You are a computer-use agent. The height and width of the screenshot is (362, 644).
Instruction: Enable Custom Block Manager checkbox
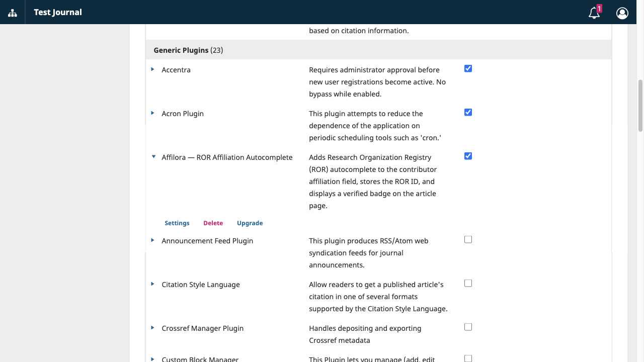click(468, 358)
